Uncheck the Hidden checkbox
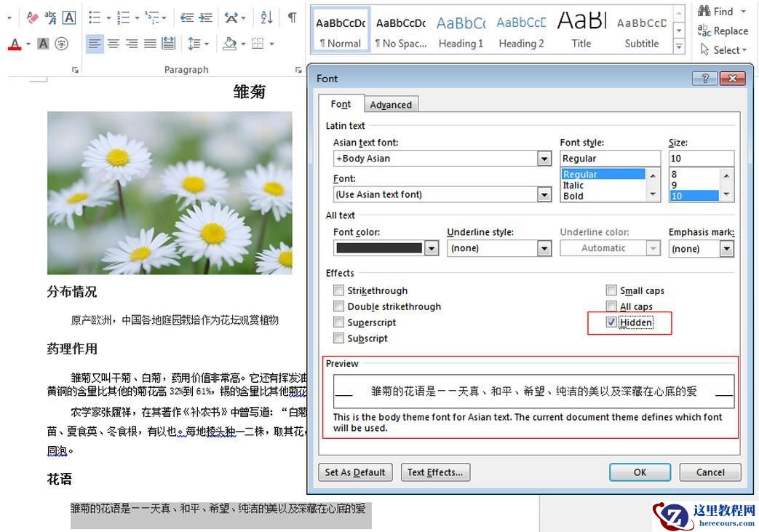 [x=611, y=322]
